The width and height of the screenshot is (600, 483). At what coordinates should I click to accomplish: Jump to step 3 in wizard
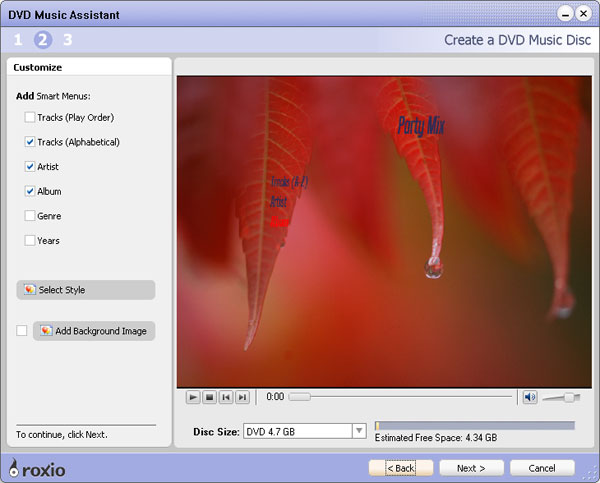coord(68,40)
